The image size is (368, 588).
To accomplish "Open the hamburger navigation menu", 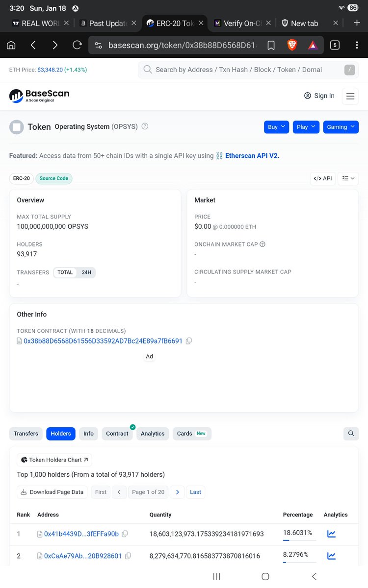I will (350, 96).
